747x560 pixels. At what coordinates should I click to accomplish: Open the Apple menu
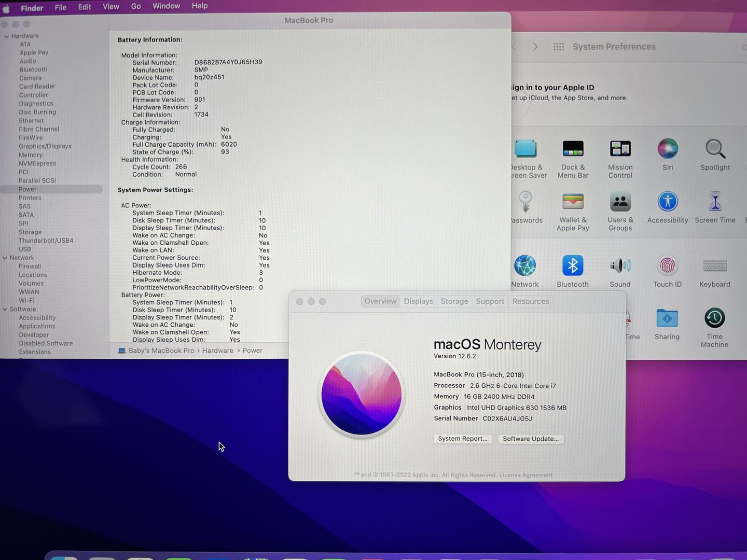coord(6,8)
